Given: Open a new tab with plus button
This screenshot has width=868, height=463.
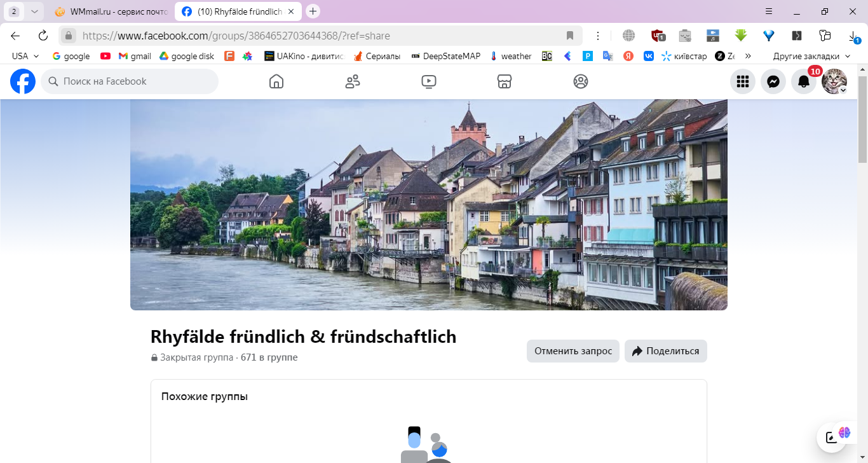Looking at the screenshot, I should (313, 11).
